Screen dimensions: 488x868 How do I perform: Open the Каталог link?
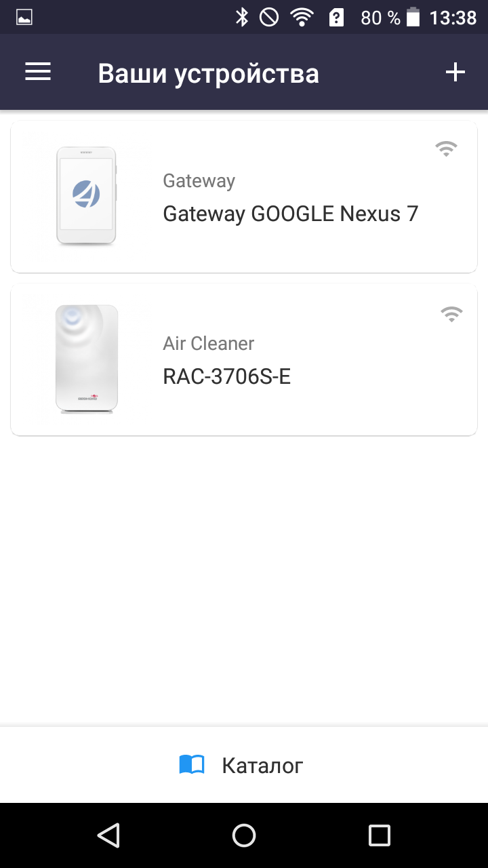(262, 766)
